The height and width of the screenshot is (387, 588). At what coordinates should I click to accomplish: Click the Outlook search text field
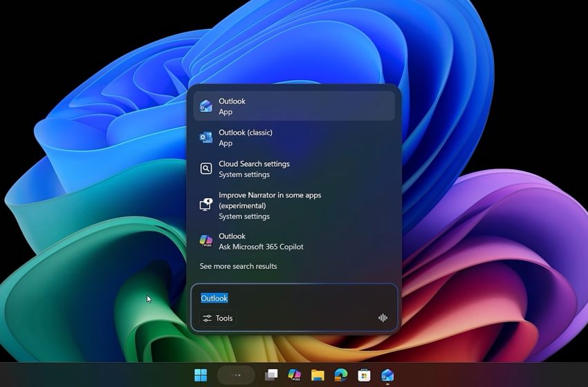[294, 299]
